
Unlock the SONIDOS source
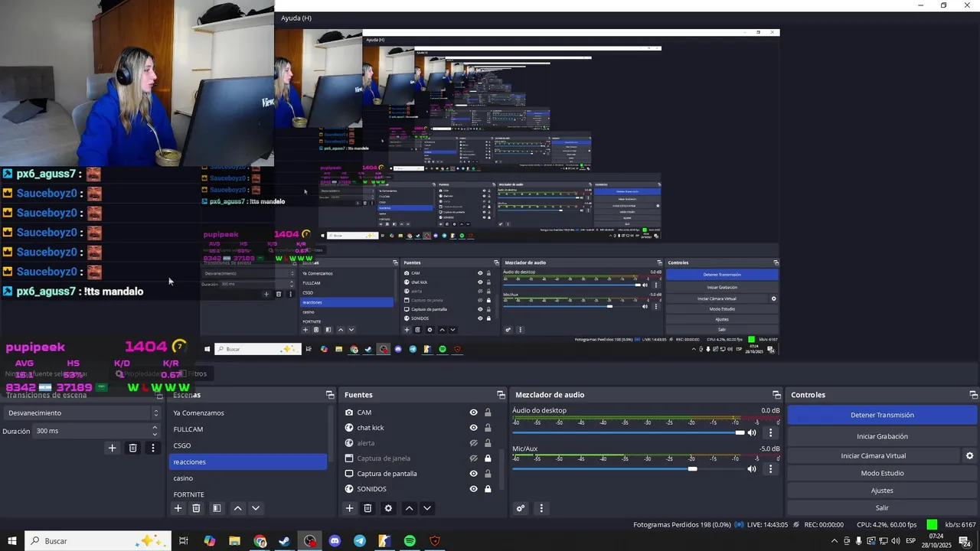(488, 489)
